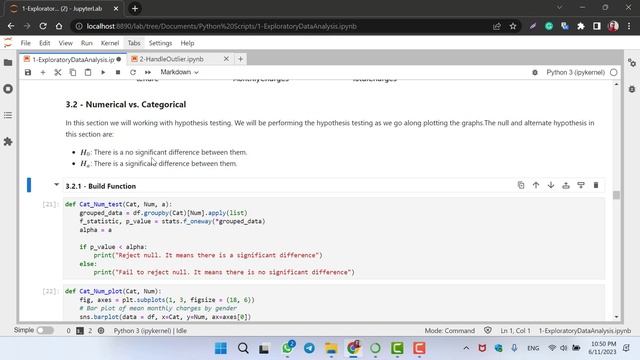The image size is (640, 360).
Task: Open Running Terminals and Kernels panel
Action: [8, 89]
